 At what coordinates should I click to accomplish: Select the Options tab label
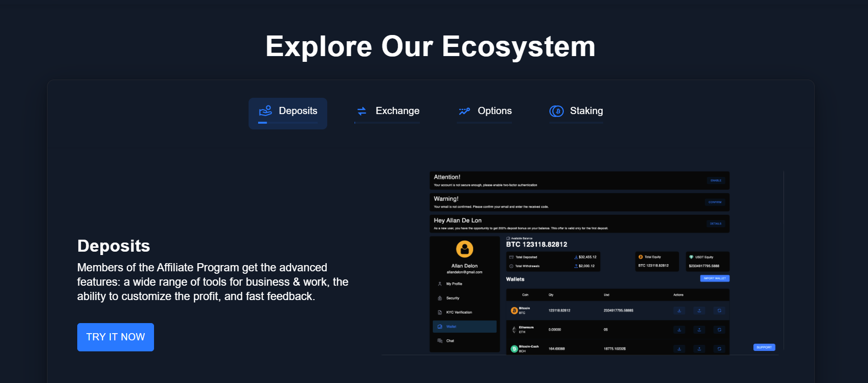point(494,111)
